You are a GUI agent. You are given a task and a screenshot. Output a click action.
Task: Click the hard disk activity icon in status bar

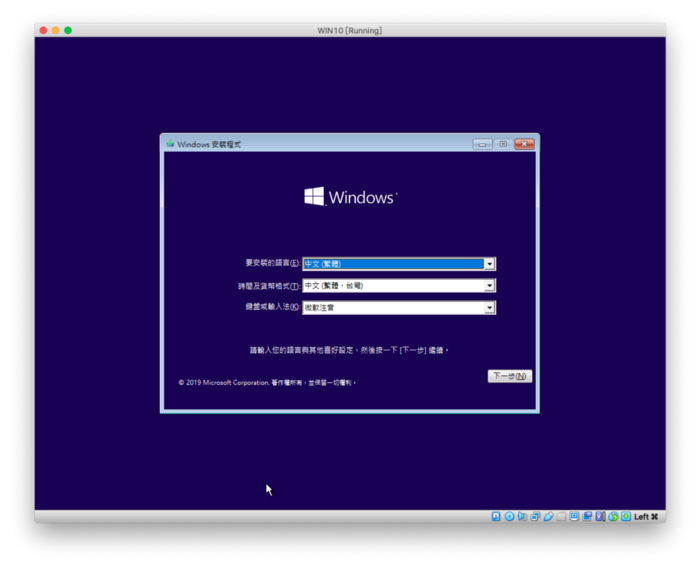[496, 516]
